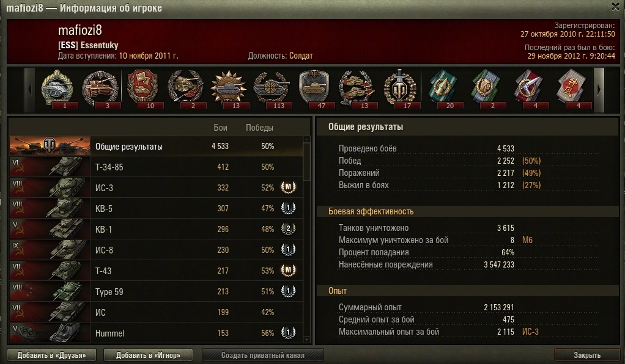Click the sword emblem medal with 17
Image resolution: width=625 pixels, height=364 pixels.
click(400, 89)
